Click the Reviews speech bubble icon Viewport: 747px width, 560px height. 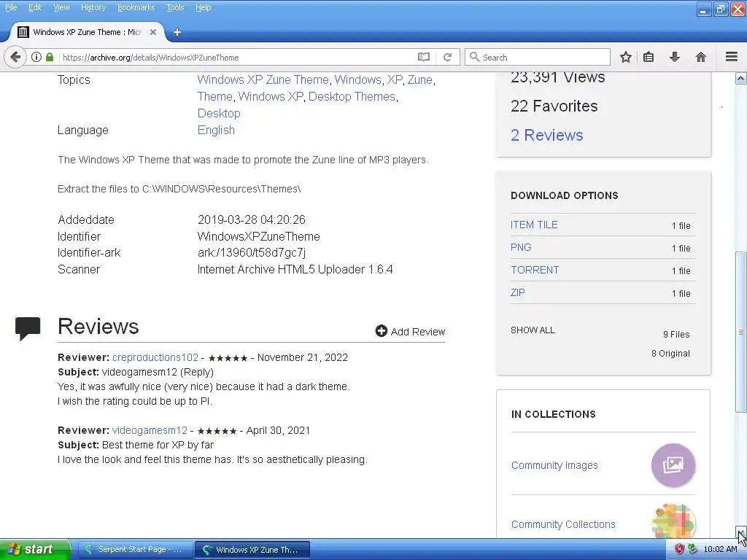pyautogui.click(x=28, y=329)
